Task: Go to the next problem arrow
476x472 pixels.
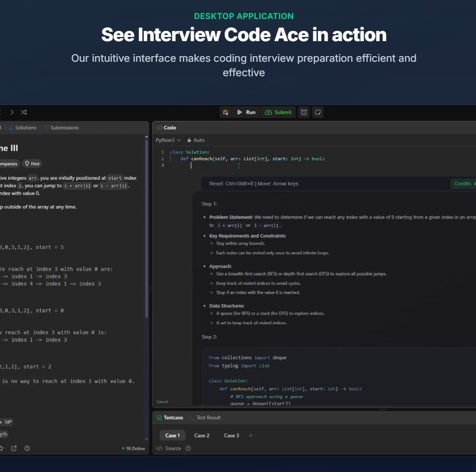Action: coord(12,112)
